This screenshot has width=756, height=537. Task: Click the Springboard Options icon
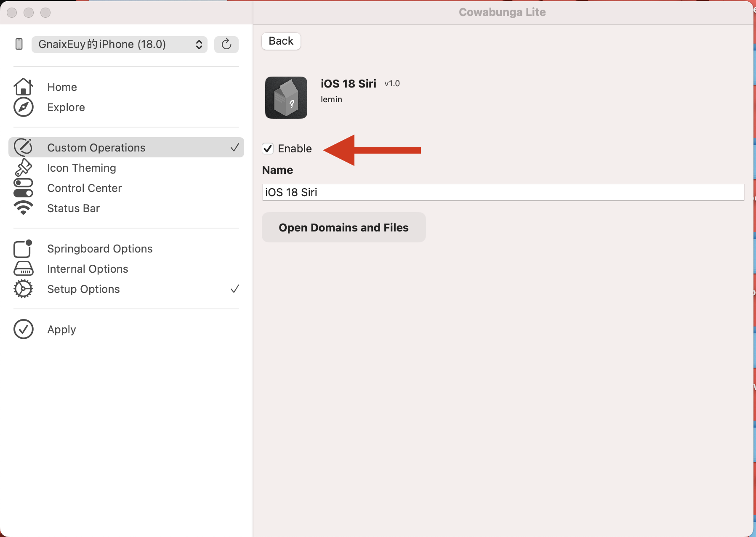tap(23, 249)
